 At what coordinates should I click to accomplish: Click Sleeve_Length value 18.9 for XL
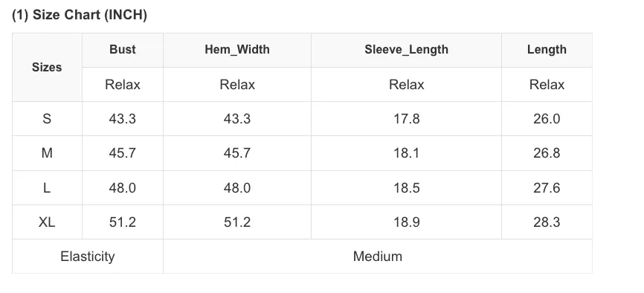[406, 222]
